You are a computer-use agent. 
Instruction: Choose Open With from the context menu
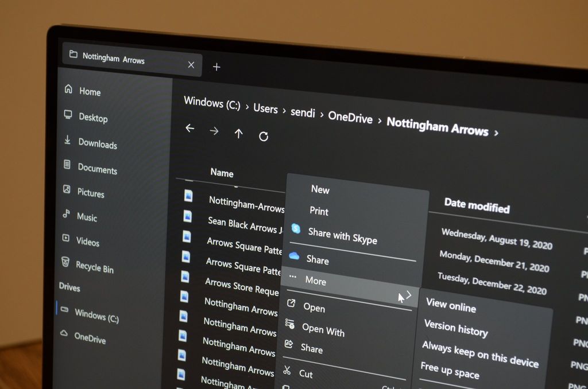click(324, 332)
